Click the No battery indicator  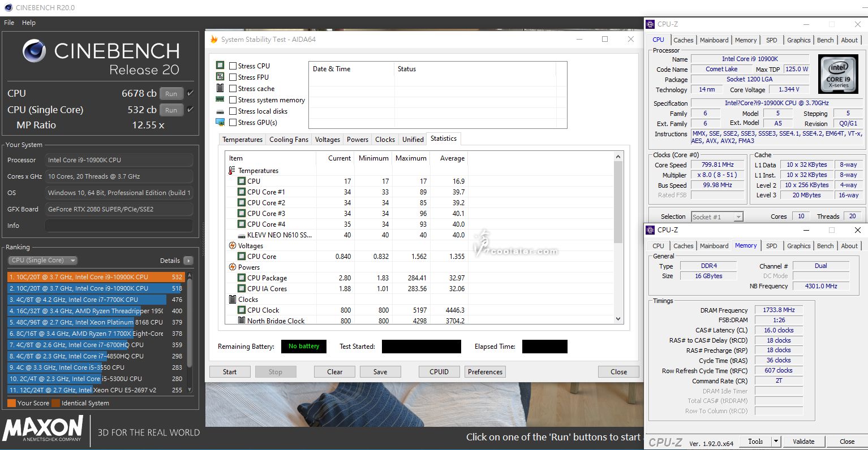pos(304,347)
